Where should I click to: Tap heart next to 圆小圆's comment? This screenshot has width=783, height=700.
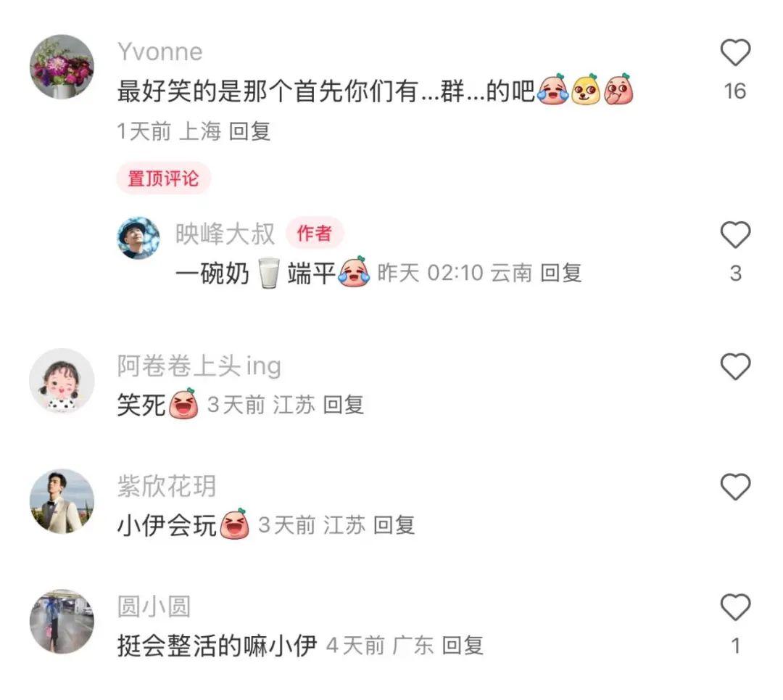pyautogui.click(x=735, y=607)
